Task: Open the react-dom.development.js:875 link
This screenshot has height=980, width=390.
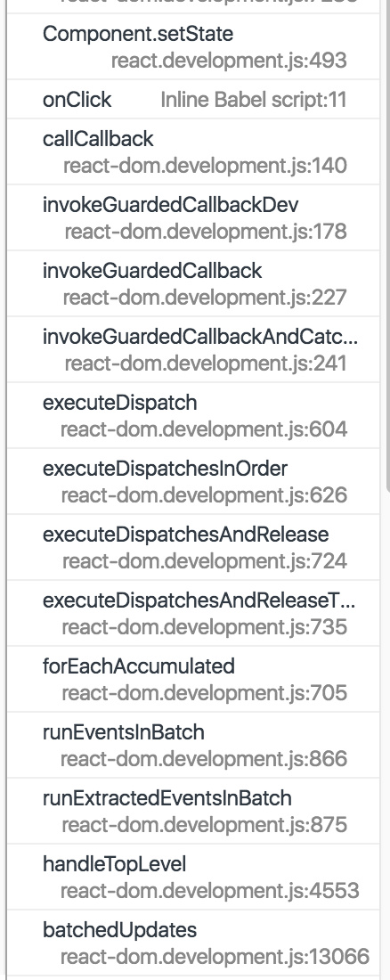Action: click(205, 824)
